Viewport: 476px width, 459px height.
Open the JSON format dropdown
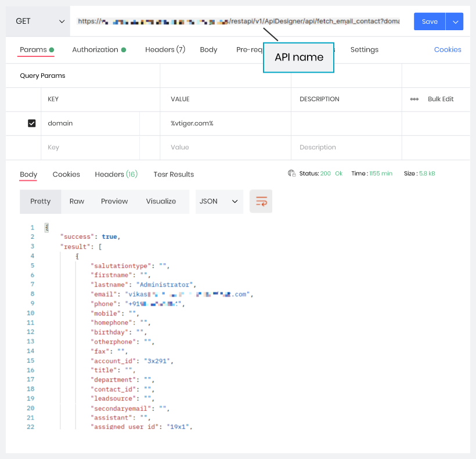[x=219, y=201]
